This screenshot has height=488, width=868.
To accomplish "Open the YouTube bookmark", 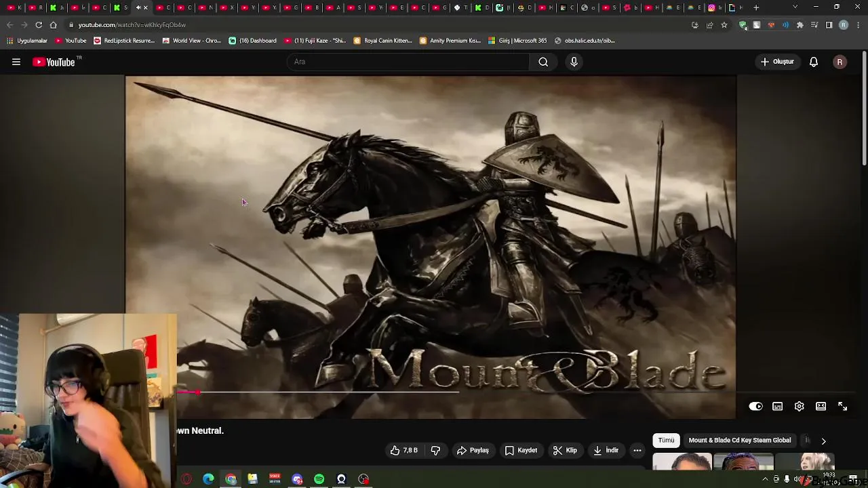I will pos(71,41).
